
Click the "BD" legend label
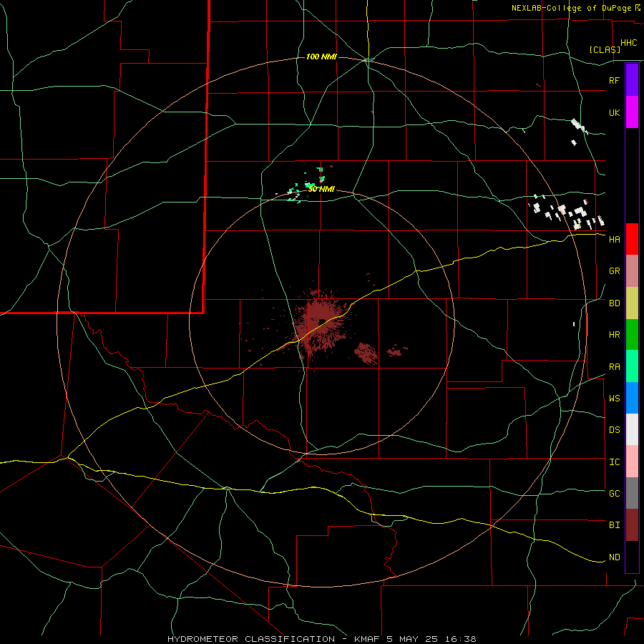point(615,303)
